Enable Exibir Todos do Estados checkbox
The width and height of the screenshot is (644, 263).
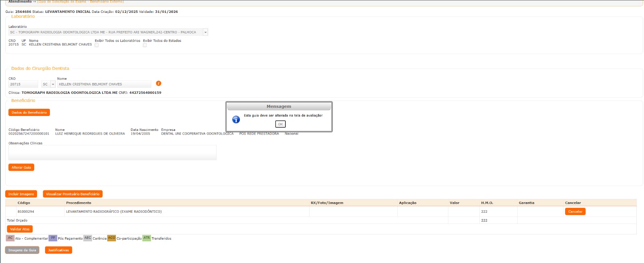pyautogui.click(x=145, y=45)
